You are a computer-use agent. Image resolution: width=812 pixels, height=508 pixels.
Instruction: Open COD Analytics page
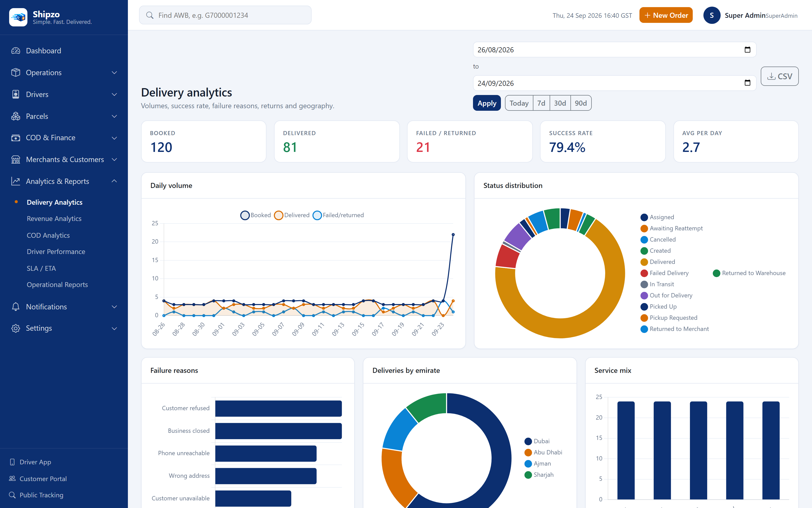(x=48, y=235)
